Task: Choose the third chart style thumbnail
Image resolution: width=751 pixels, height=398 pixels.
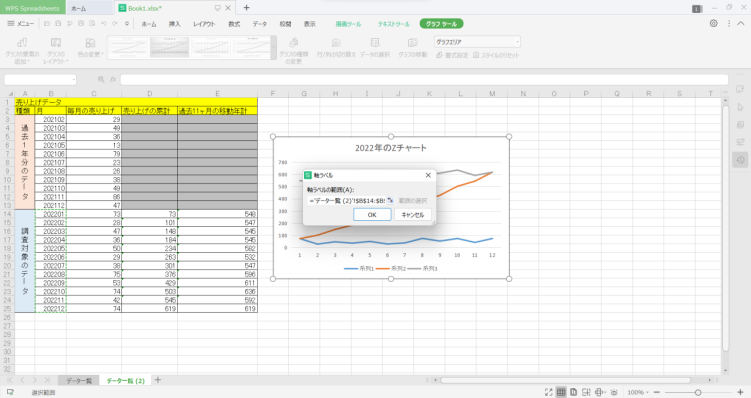Action: [x=210, y=47]
